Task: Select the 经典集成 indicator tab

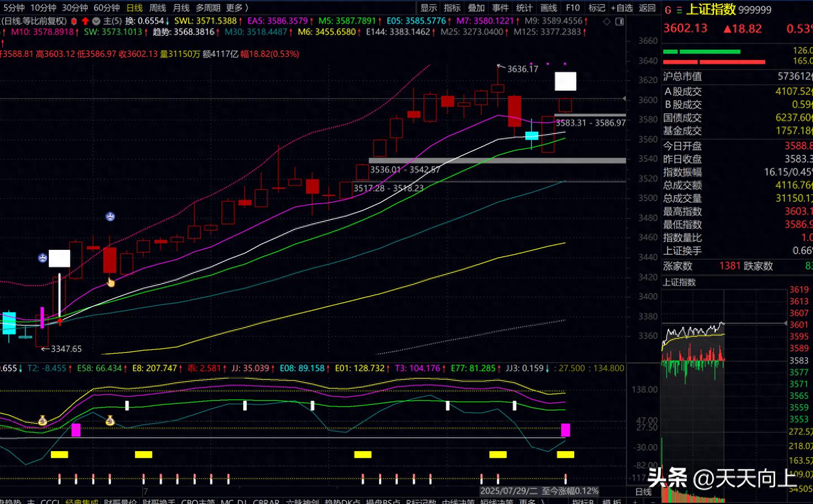Action: point(82,501)
